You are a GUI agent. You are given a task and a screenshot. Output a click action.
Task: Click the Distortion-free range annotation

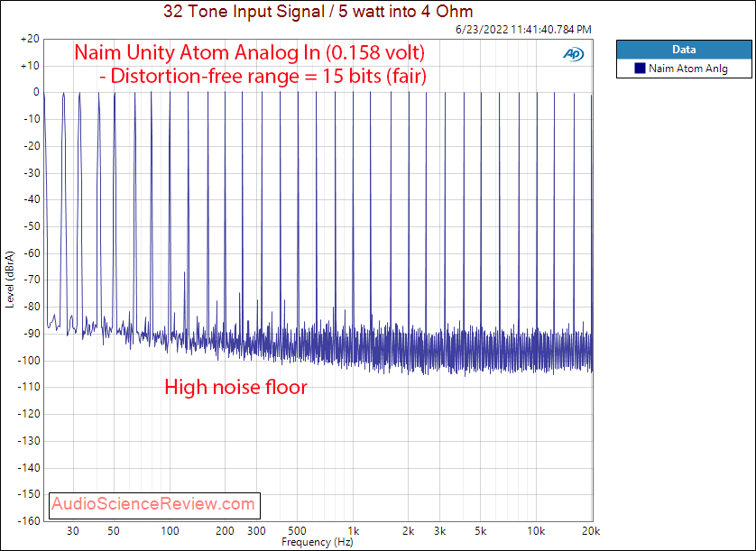[x=263, y=76]
